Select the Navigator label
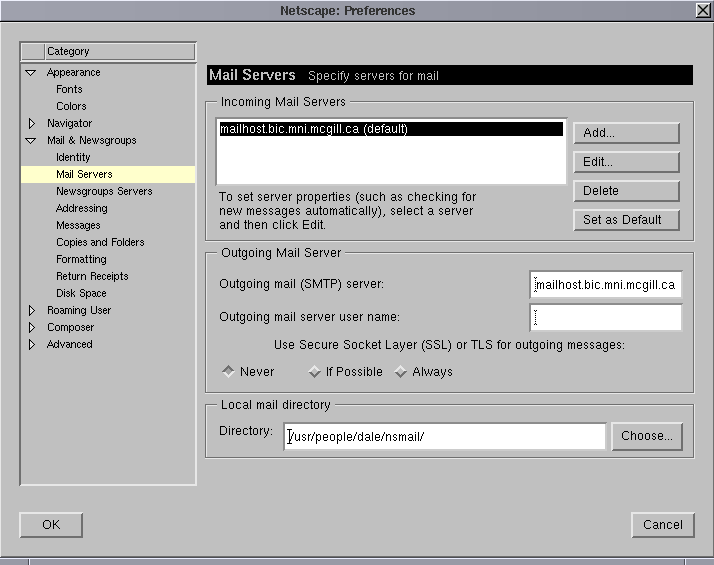The width and height of the screenshot is (714, 565). pos(69,123)
